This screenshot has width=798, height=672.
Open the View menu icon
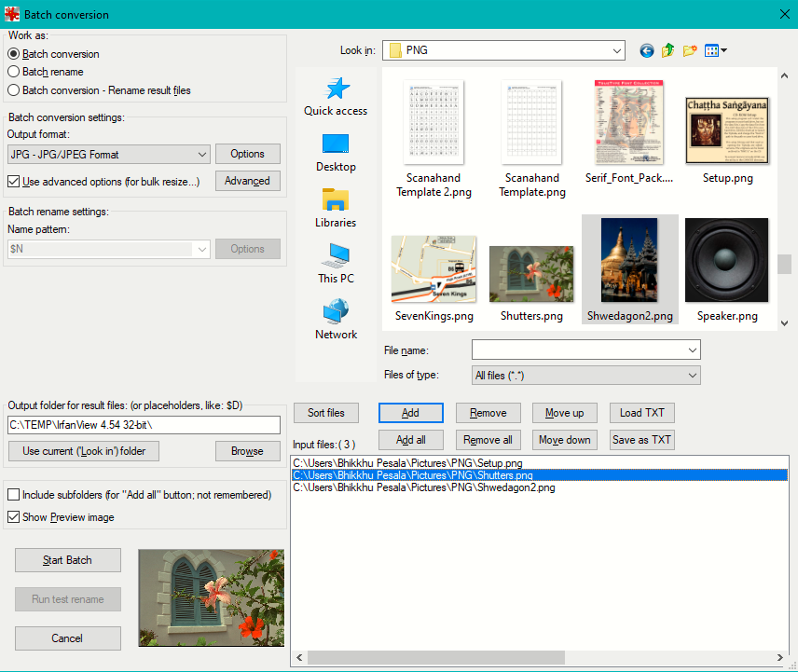tap(715, 50)
